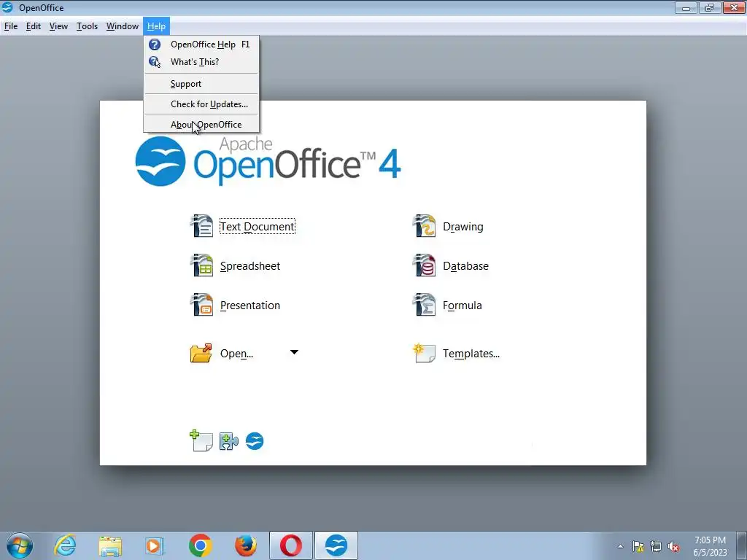Show hidden tray icons arrow
This screenshot has width=747, height=560.
[x=620, y=546]
